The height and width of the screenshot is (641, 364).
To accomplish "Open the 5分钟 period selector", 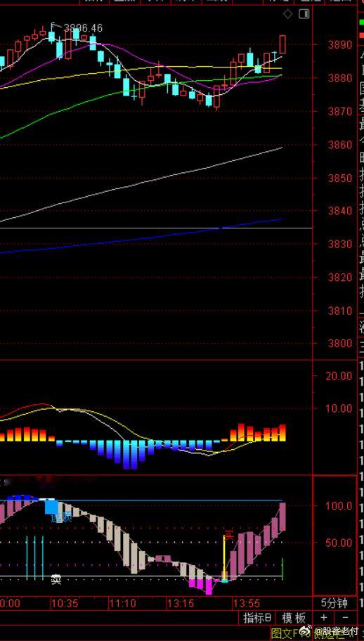I will 334,603.
